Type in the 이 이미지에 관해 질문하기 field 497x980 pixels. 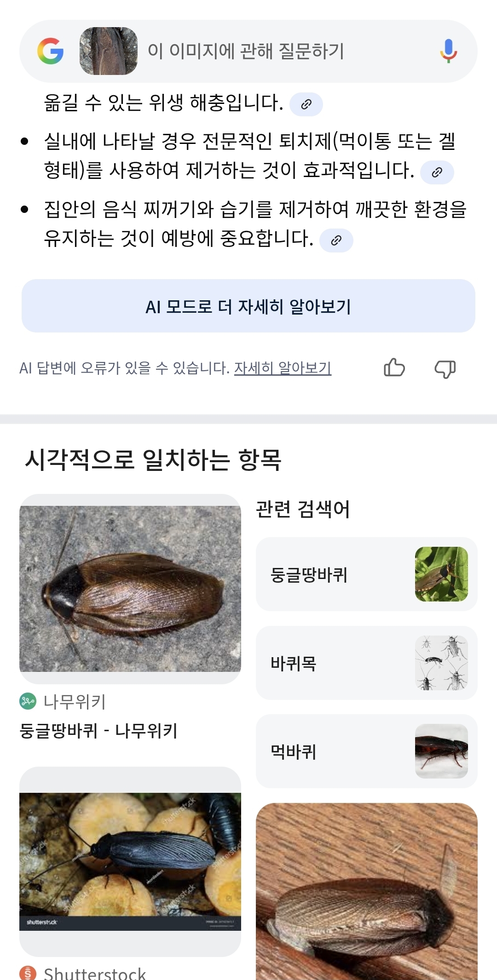point(276,51)
